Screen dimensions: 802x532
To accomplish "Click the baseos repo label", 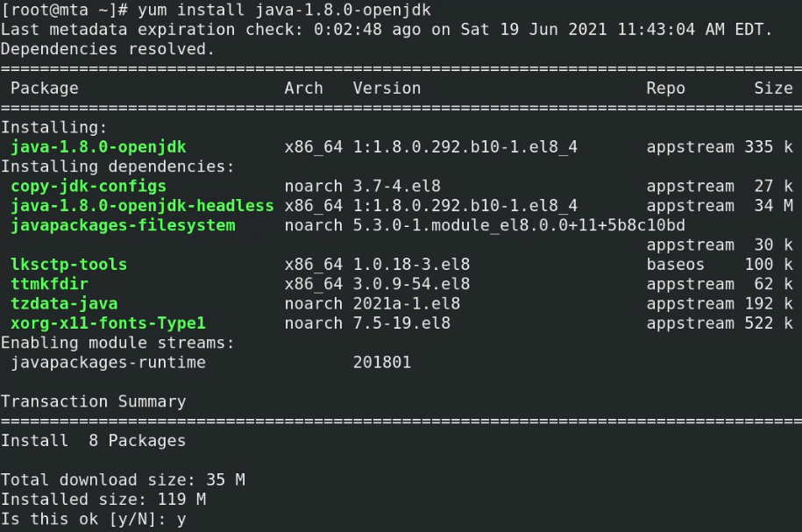I will coord(675,265).
